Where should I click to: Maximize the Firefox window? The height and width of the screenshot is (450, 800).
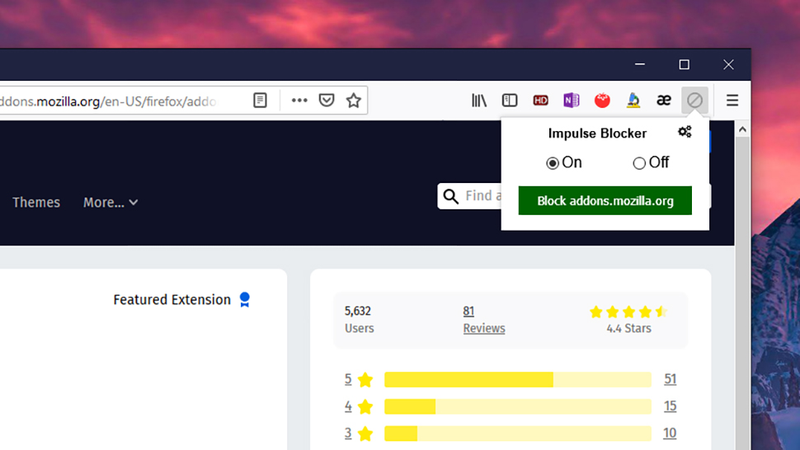(x=684, y=65)
